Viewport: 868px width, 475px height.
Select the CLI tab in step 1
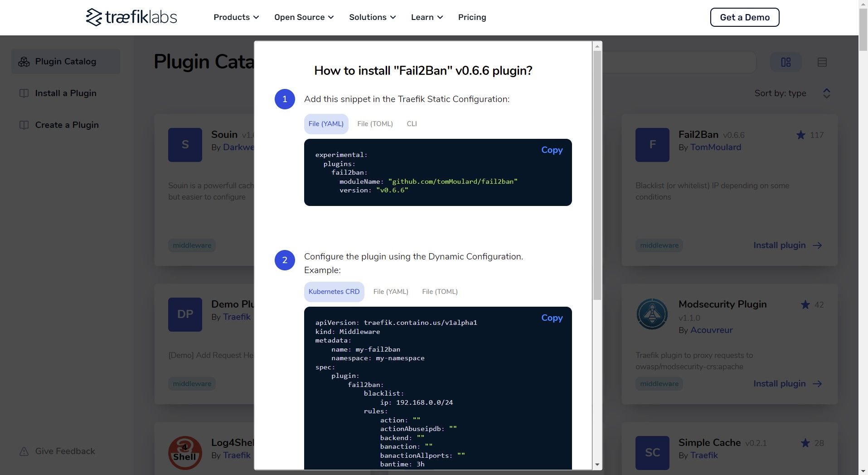click(x=412, y=124)
